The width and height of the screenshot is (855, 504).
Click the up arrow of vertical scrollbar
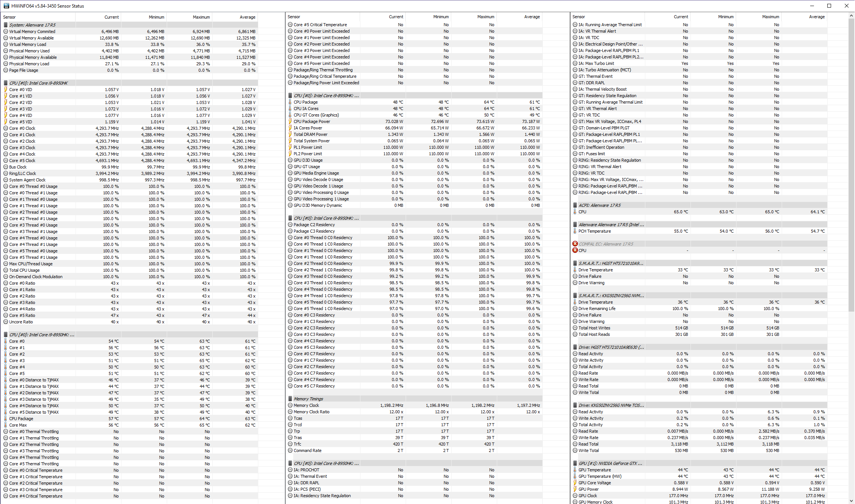click(851, 16)
